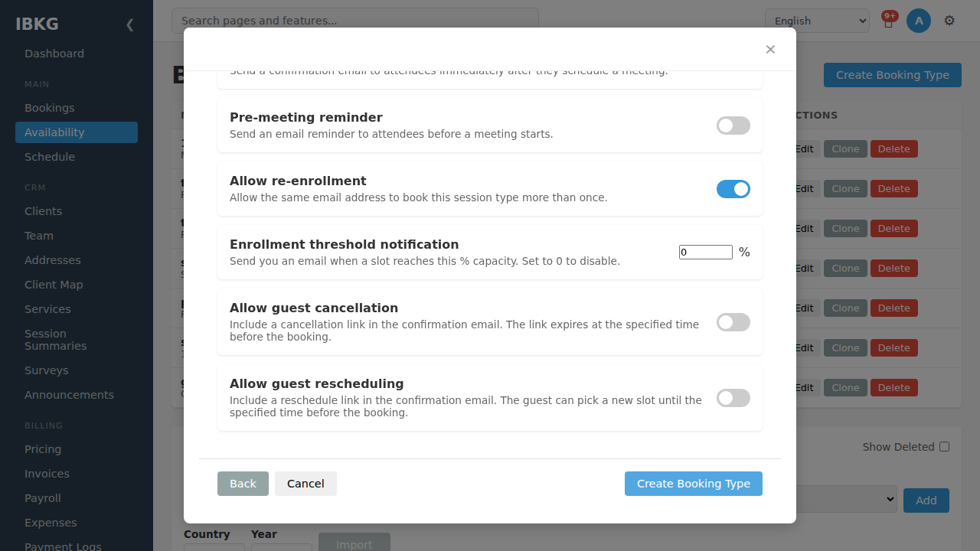Focus the search pages and features box
The height and width of the screenshot is (551, 980).
coord(355,21)
